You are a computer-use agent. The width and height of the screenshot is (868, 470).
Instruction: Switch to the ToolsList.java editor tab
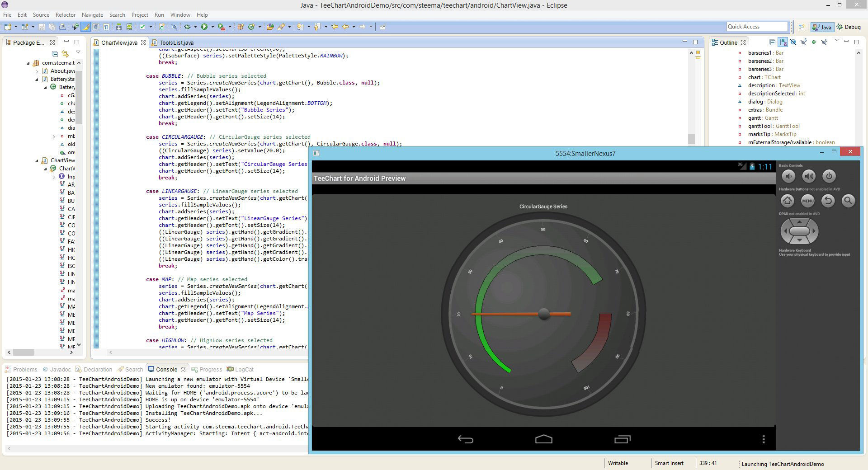tap(176, 42)
